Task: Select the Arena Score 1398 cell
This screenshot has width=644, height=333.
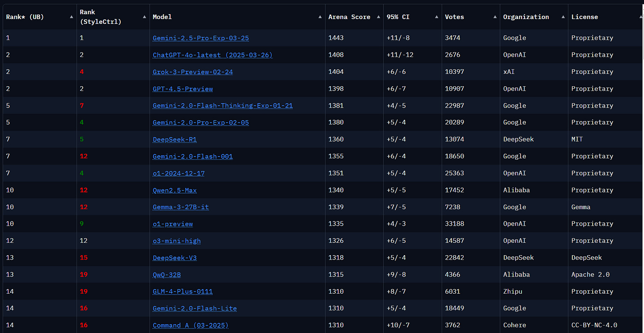Action: point(336,88)
